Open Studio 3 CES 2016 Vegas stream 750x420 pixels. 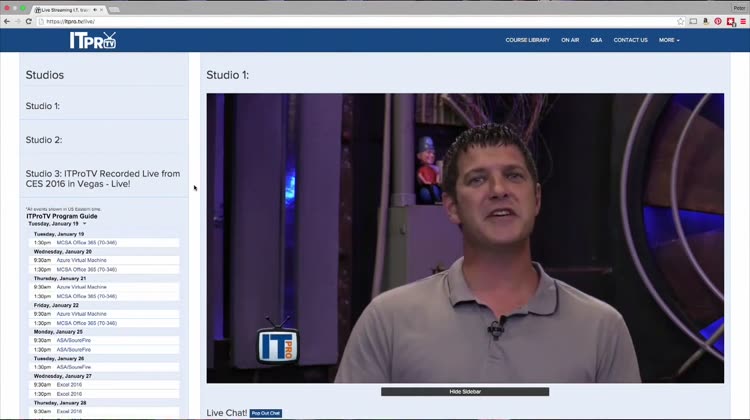pyautogui.click(x=103, y=179)
